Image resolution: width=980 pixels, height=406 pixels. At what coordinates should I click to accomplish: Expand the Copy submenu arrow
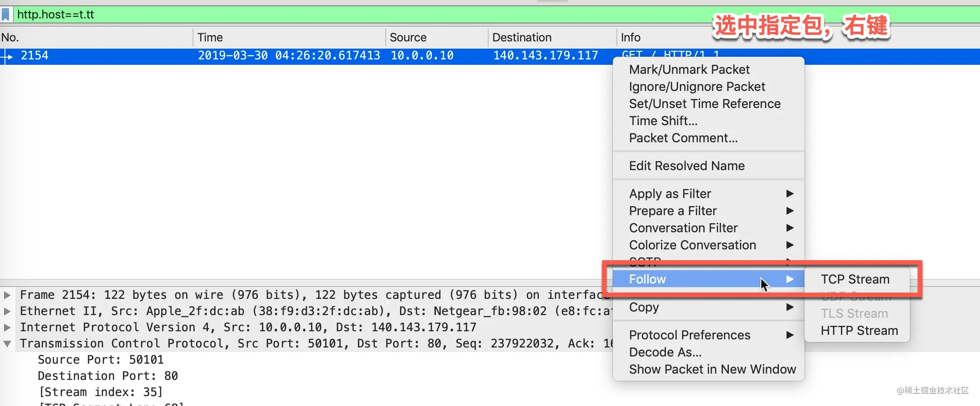[790, 307]
